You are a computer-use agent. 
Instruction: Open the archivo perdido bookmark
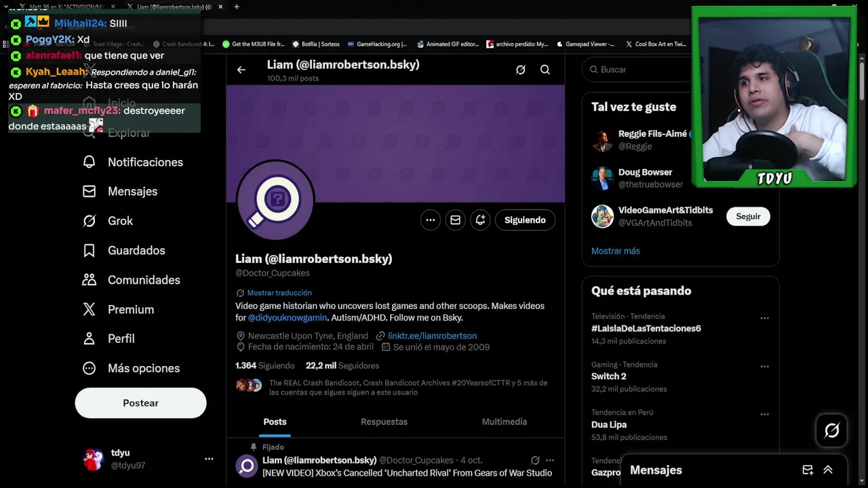tap(517, 44)
